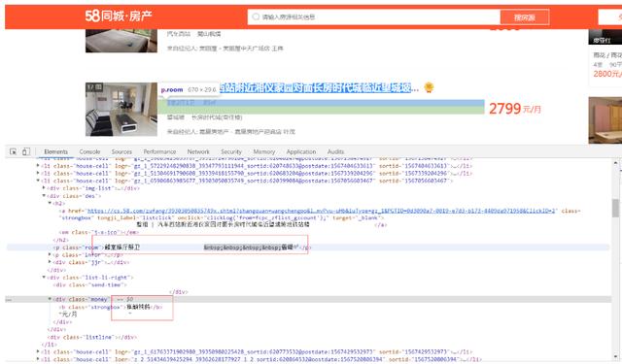Expand li node with sortid 1567339204296
The width and height of the screenshot is (622, 364).
coord(38,173)
